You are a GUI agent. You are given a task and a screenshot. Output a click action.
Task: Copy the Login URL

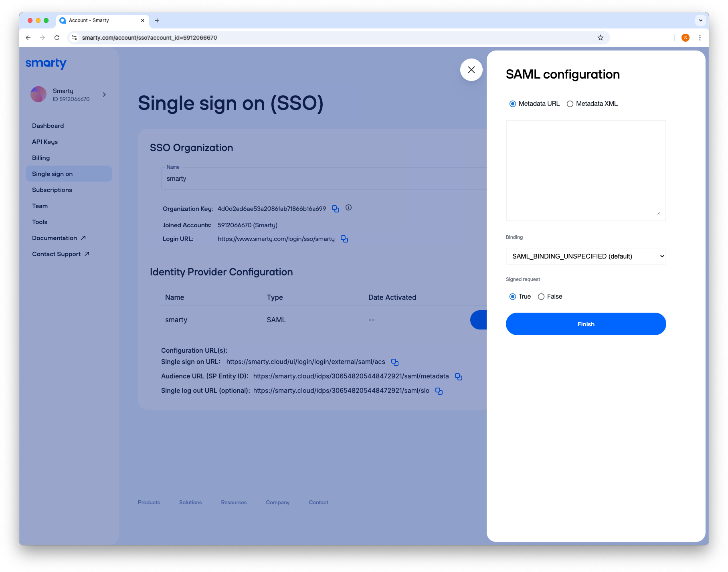coord(344,239)
